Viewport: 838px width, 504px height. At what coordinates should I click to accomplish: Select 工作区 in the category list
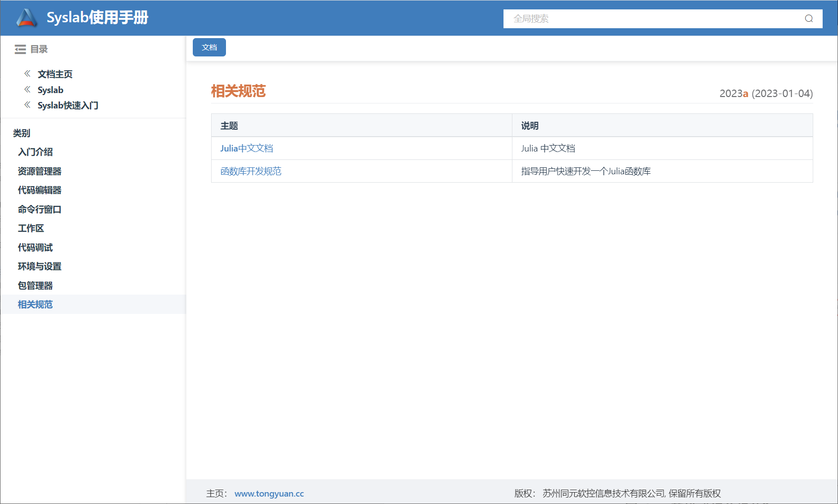31,228
